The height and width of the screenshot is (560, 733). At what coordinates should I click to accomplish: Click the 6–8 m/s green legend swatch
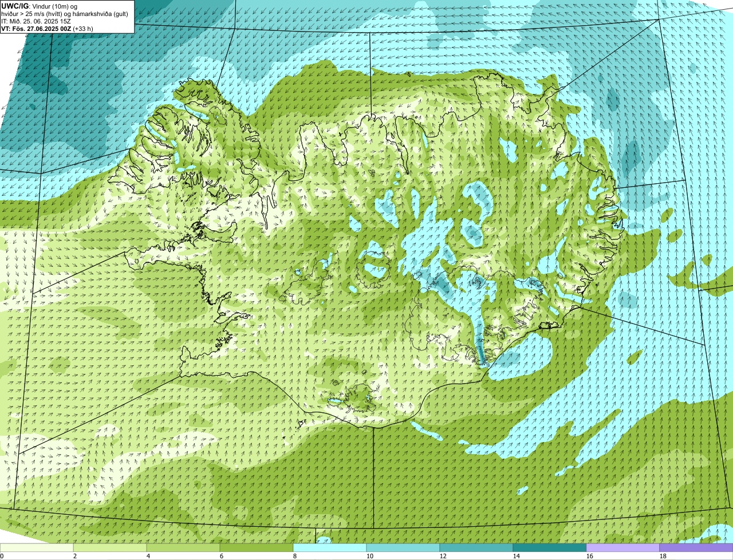pyautogui.click(x=257, y=548)
